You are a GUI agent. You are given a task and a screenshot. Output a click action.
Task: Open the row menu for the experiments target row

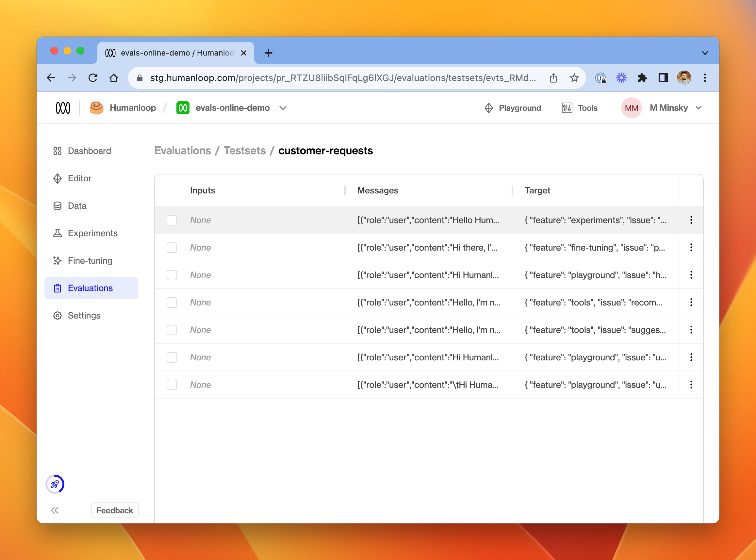pos(691,220)
